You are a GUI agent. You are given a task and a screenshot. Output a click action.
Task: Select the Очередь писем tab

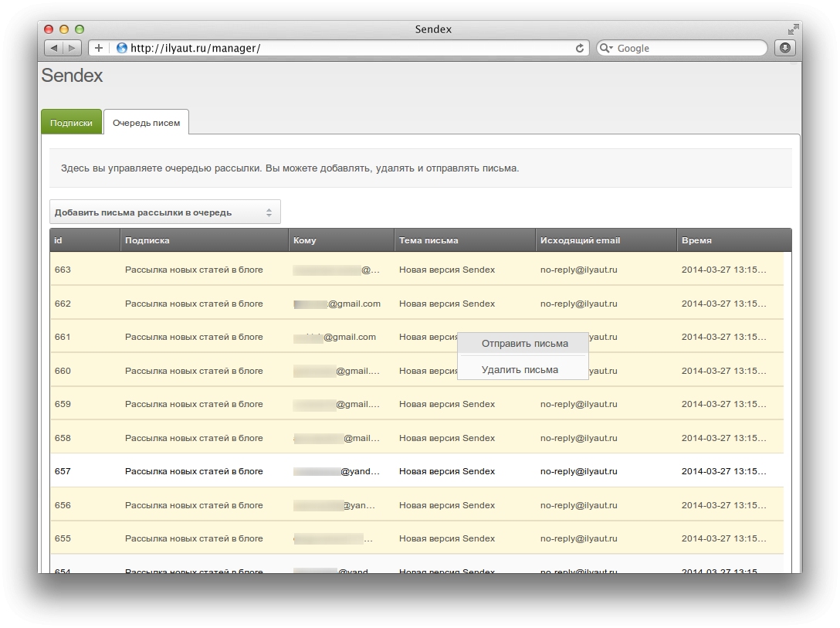(146, 123)
